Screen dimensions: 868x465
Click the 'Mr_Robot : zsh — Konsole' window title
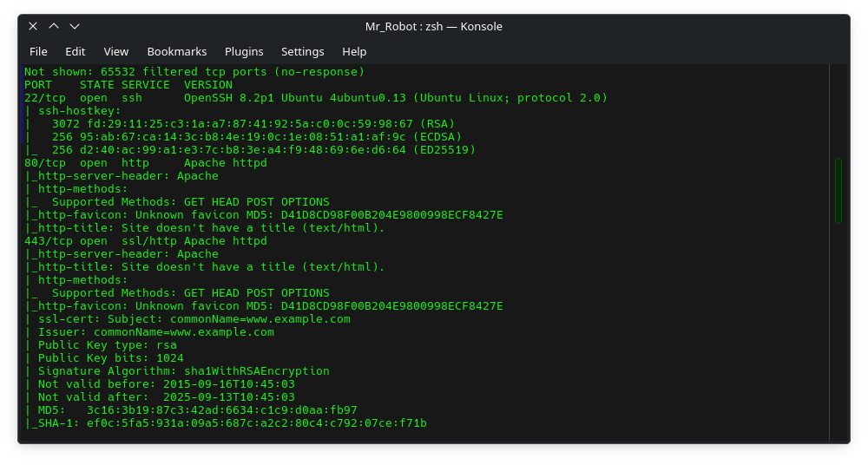click(433, 27)
